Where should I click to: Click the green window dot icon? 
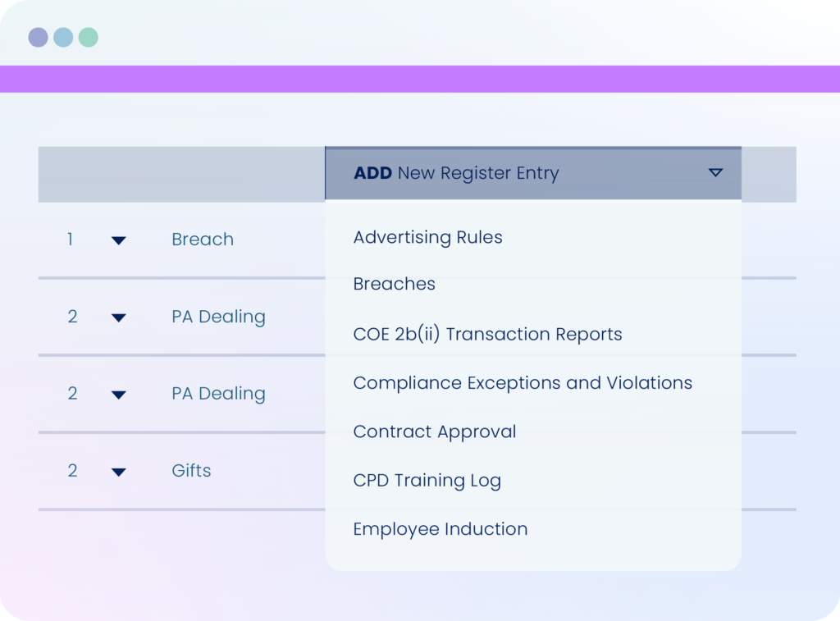(89, 37)
